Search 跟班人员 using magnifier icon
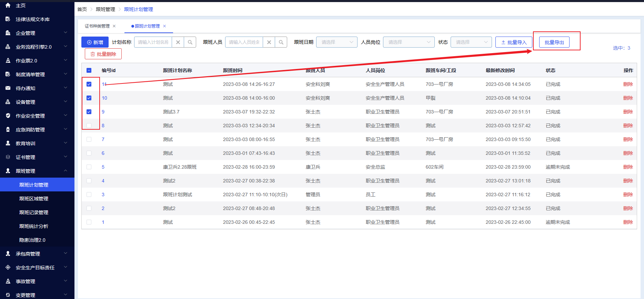Screen dimensions: 644x299 pyautogui.click(x=281, y=42)
